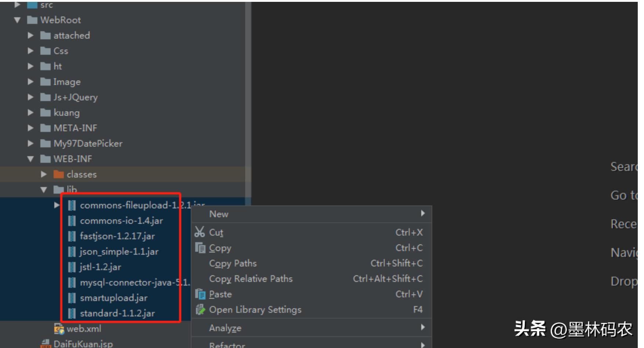Choose Copy from the context menu
The height and width of the screenshot is (348, 644).
pyautogui.click(x=312, y=248)
